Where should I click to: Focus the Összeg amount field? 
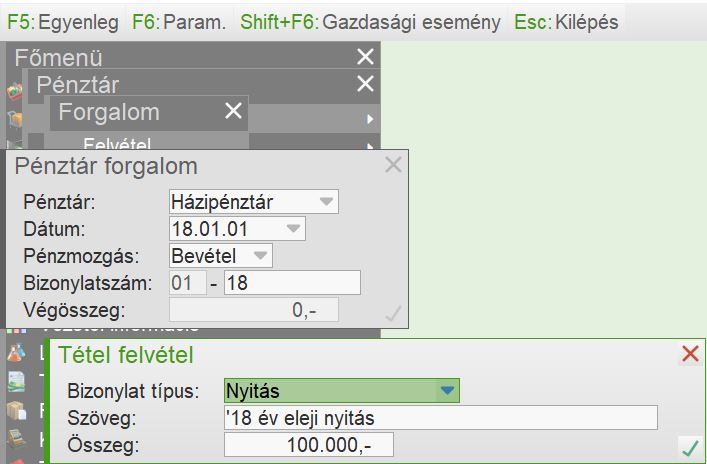[x=308, y=445]
